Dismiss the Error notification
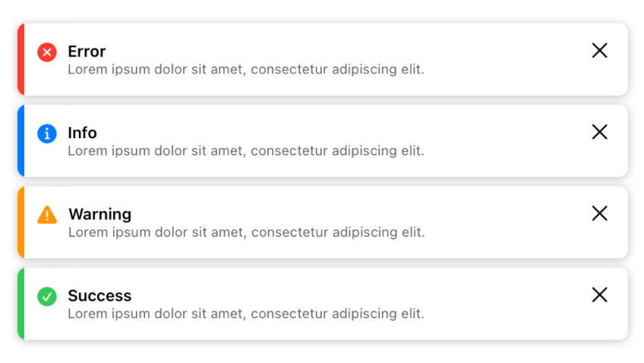The width and height of the screenshot is (644, 363). (x=600, y=51)
